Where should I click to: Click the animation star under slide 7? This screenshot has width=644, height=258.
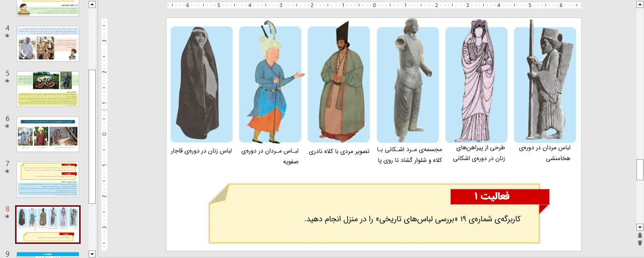pyautogui.click(x=7, y=171)
